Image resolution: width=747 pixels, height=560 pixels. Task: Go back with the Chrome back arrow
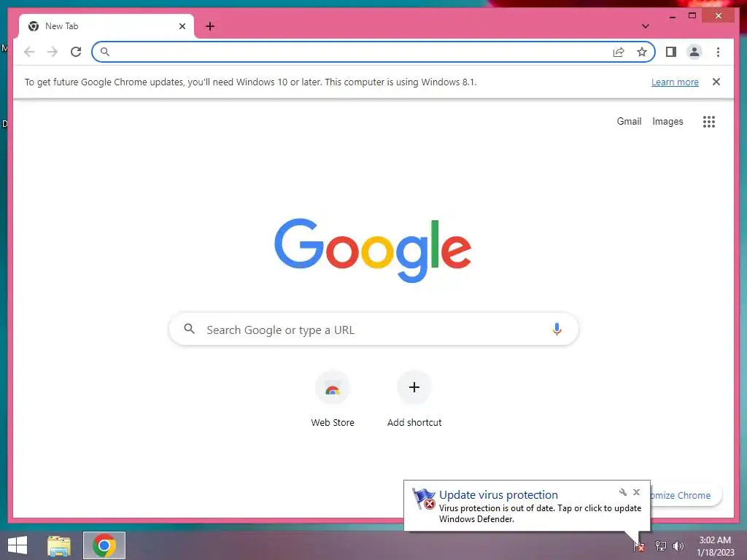[x=29, y=52]
